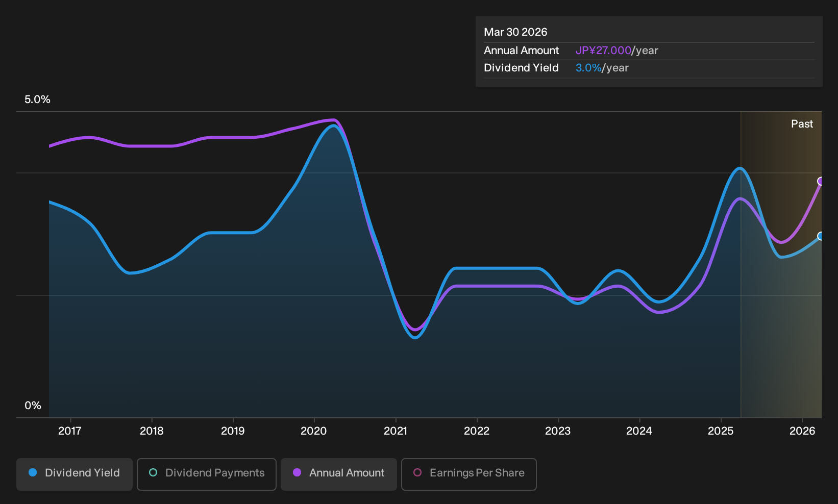
Task: Click the 2020 x-axis label
Action: pyautogui.click(x=314, y=431)
